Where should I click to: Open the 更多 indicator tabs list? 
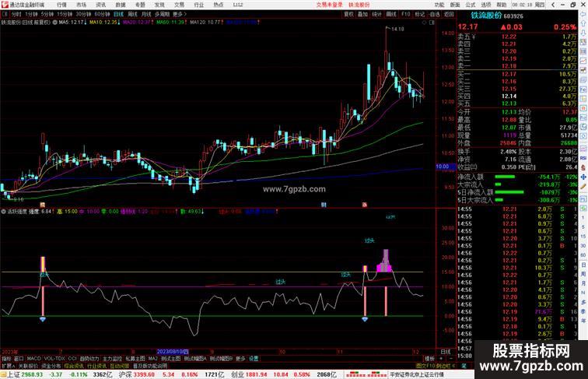(x=240, y=359)
